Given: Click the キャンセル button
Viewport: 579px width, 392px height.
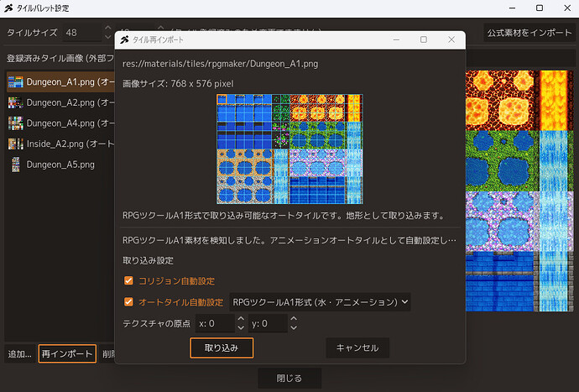Looking at the screenshot, I should tap(357, 348).
